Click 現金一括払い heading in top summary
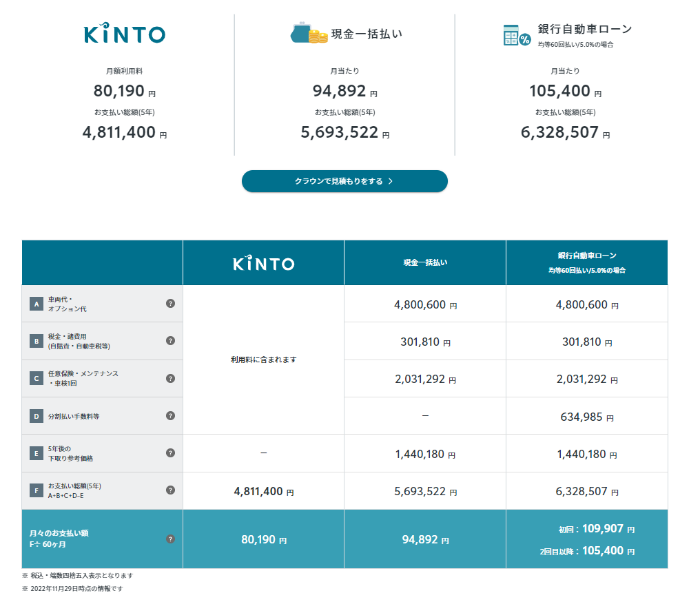Viewport: 700px width, 593px height. [x=367, y=34]
